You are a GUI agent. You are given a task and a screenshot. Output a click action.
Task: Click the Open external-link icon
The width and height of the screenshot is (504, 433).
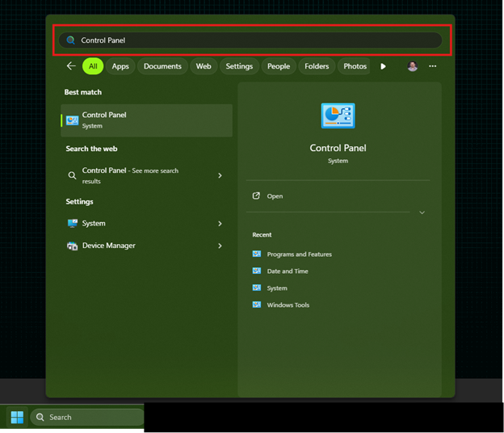(256, 195)
